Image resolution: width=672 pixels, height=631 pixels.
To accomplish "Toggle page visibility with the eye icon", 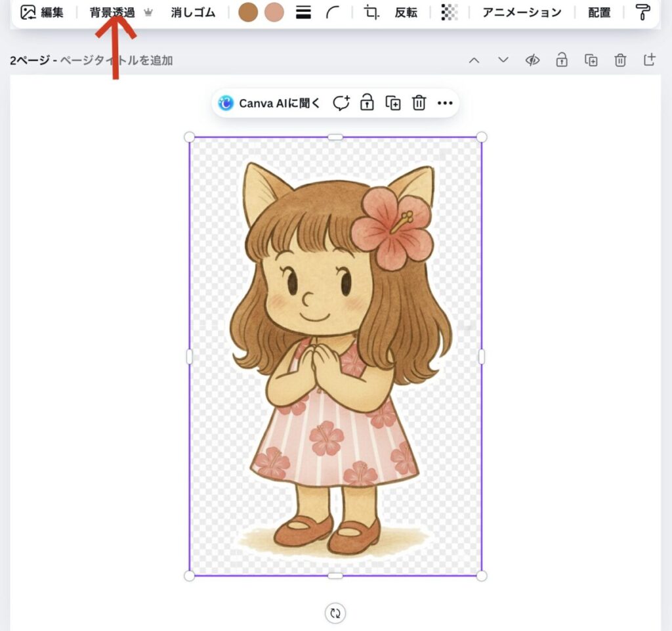I will pos(532,60).
